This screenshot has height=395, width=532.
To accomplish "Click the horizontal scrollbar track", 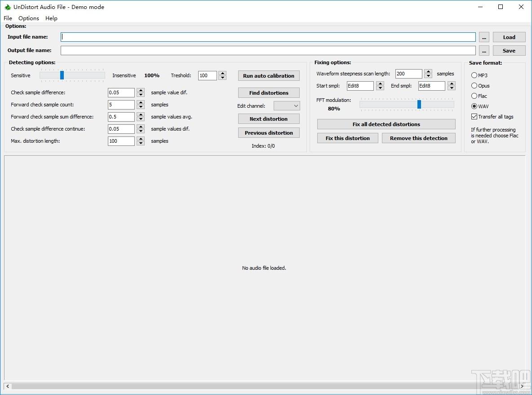I will 265,386.
